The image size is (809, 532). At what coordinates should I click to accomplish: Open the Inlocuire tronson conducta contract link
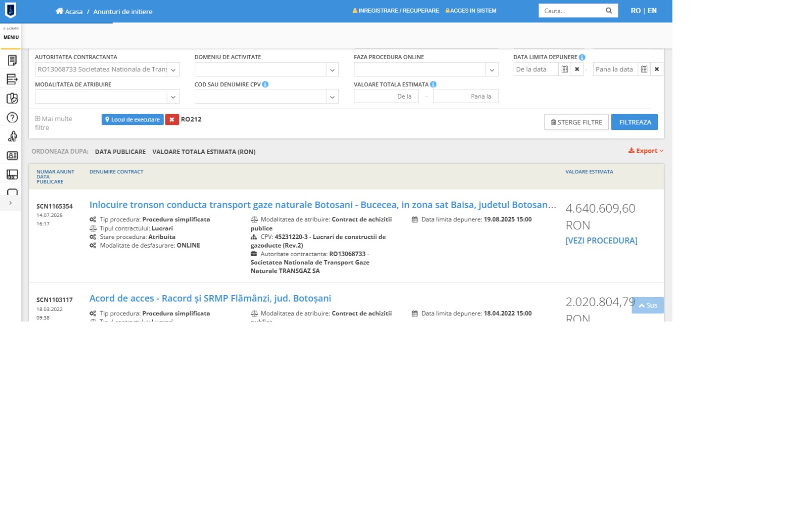[322, 205]
